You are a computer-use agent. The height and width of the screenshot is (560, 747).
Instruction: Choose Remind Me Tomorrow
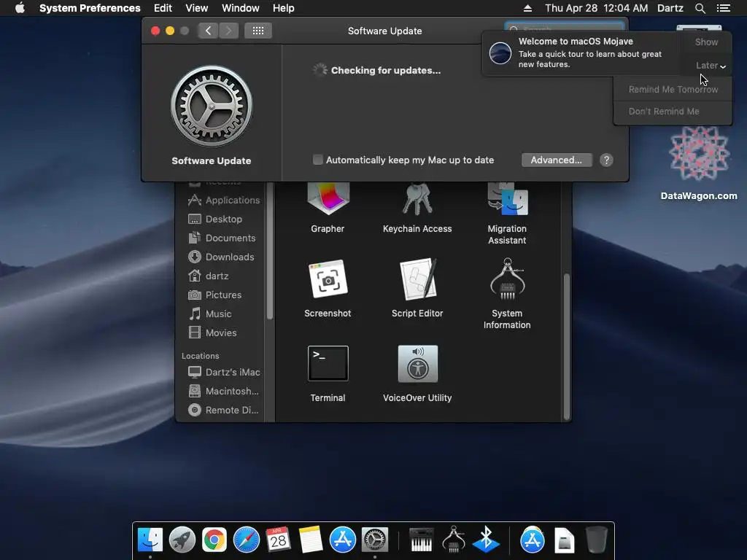673,90
